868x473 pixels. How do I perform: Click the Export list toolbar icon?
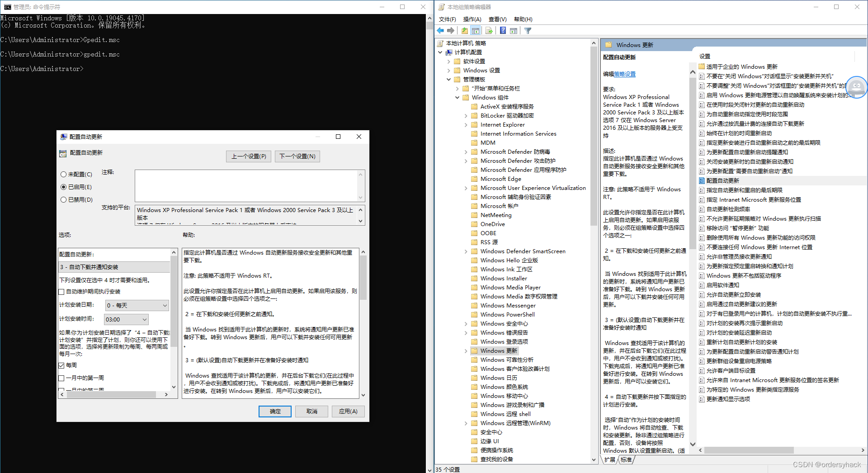[x=489, y=30]
